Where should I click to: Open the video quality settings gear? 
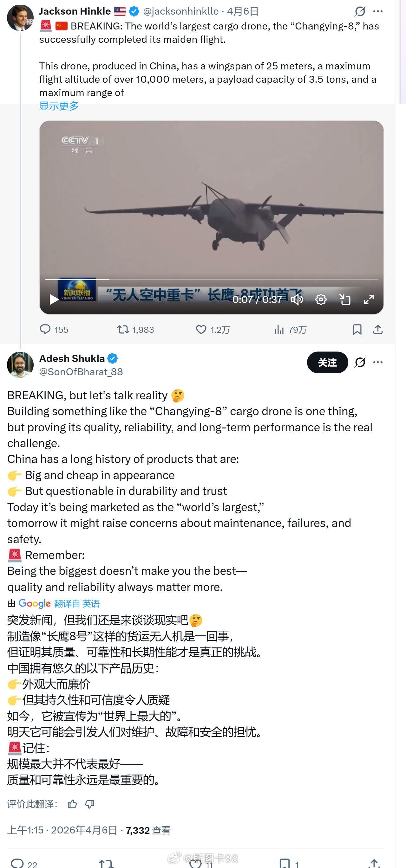coord(321,299)
